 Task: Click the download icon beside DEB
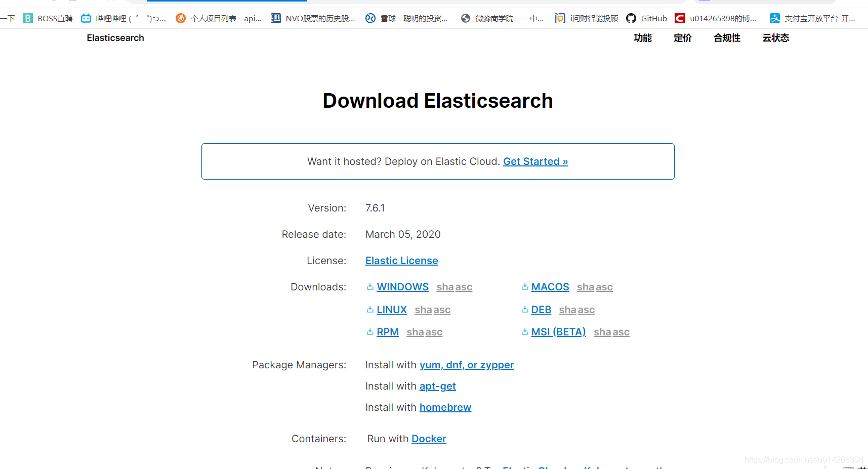click(x=525, y=310)
